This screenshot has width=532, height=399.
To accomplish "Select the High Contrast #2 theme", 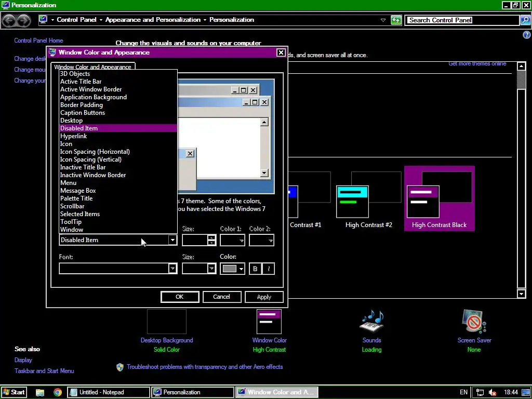I will point(369,199).
